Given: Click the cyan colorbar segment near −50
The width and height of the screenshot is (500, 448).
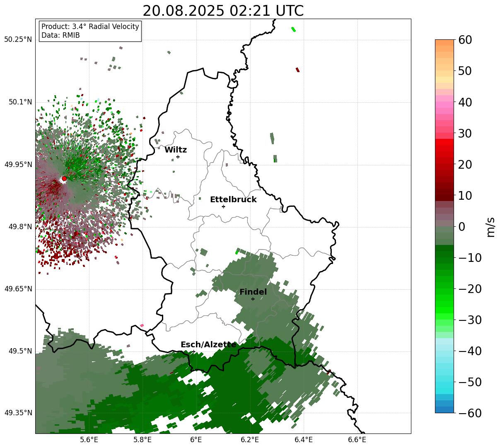Looking at the screenshot, I should coord(444,382).
